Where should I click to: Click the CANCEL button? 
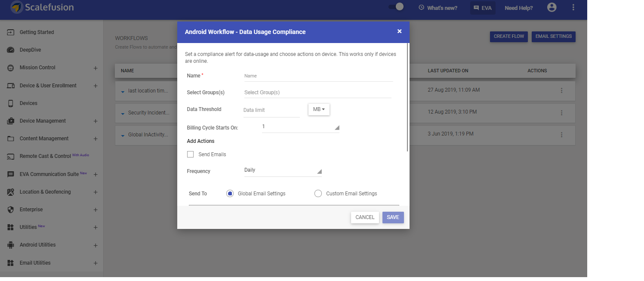click(365, 217)
